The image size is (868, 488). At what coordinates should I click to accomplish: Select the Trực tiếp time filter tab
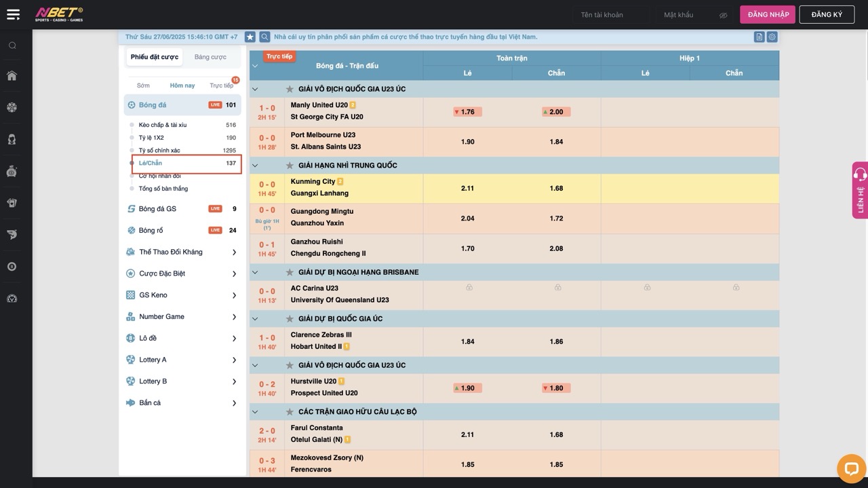221,86
